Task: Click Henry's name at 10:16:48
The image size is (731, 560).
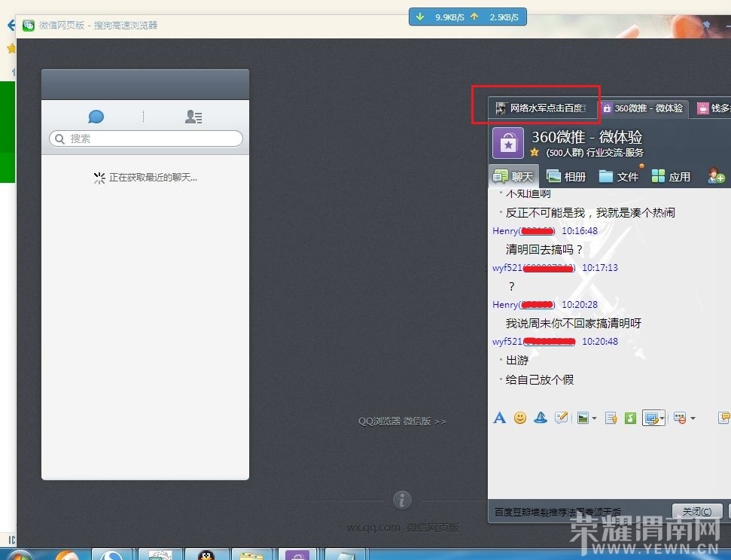Action: pos(505,231)
